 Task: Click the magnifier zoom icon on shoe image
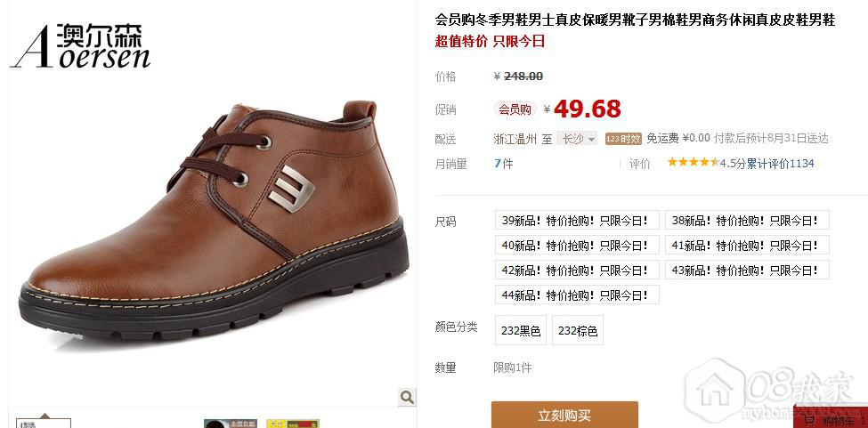point(407,397)
